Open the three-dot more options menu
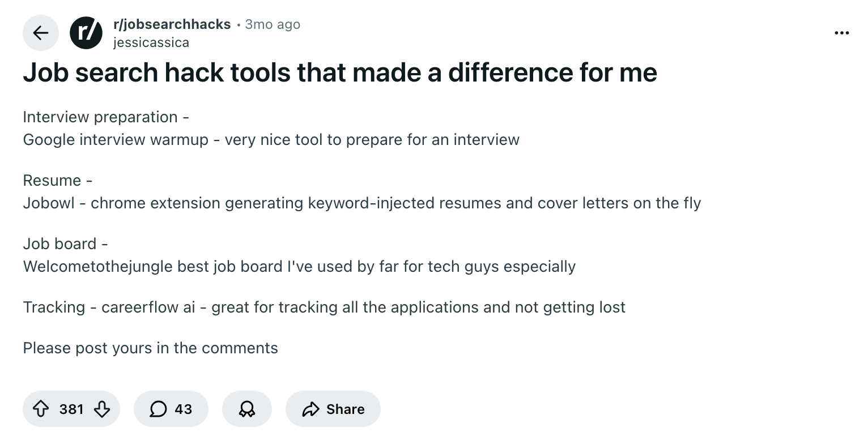This screenshot has width=868, height=436. point(842,33)
